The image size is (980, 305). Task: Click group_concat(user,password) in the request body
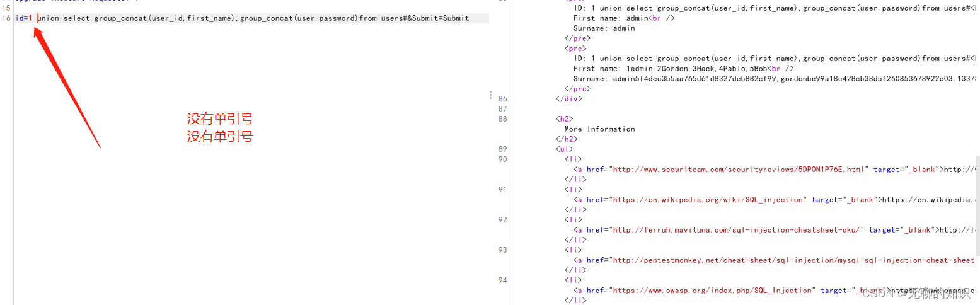point(299,18)
